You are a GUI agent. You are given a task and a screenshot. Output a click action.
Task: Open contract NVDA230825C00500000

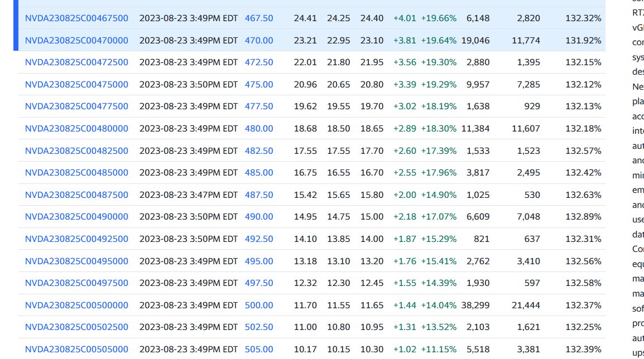(76, 305)
